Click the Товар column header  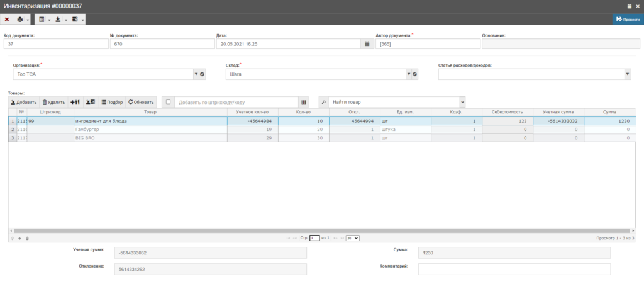[x=150, y=112]
